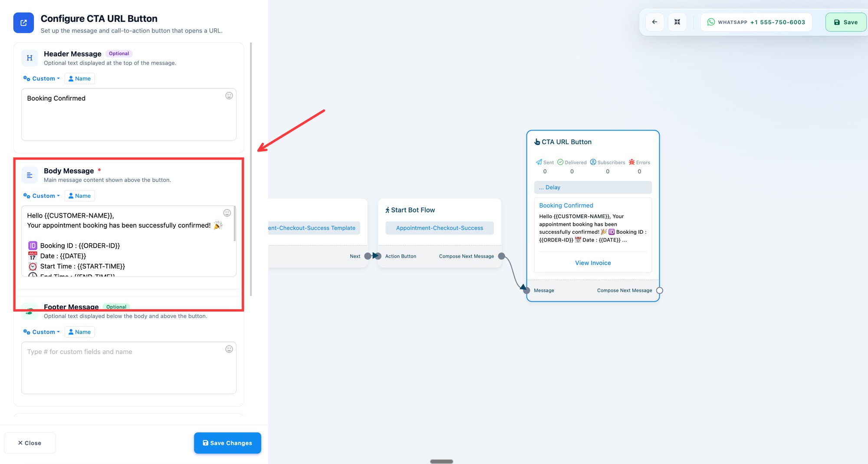Viewport: 868px width, 464px height.
Task: Click the Errors bug icon on node
Action: [x=632, y=162]
